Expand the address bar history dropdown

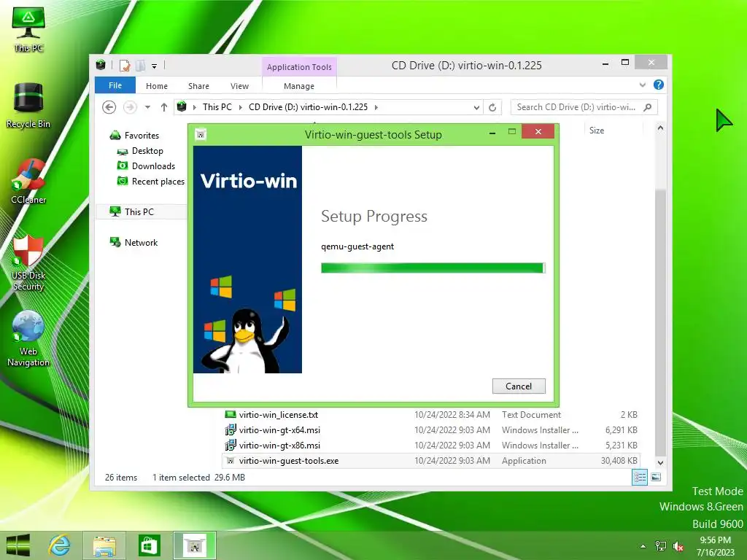point(476,107)
